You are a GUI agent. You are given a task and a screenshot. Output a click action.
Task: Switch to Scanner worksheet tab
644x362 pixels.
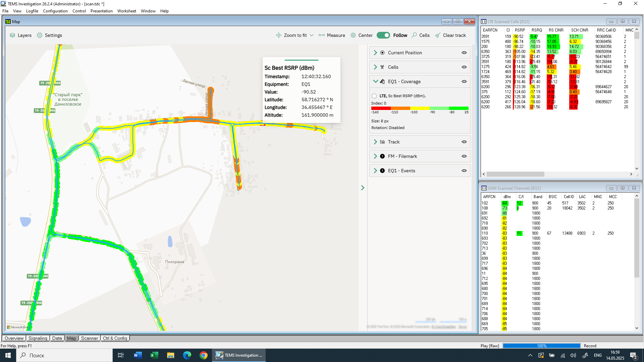pos(90,338)
